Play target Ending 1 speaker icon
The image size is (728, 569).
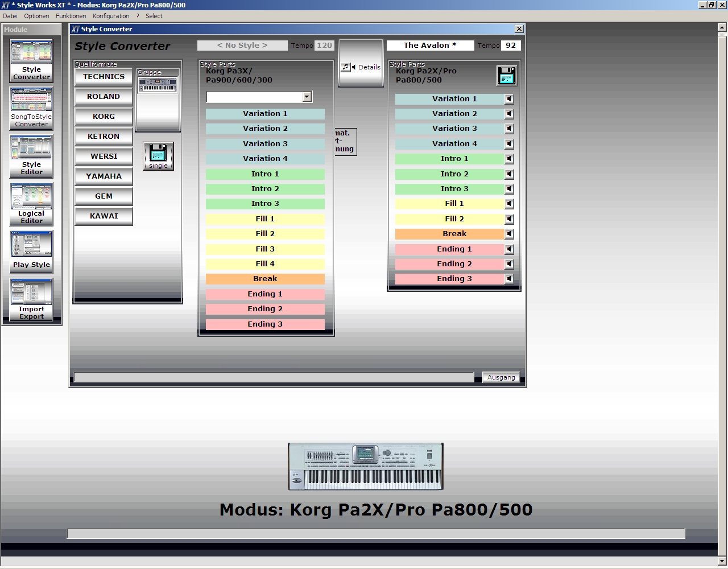(x=509, y=249)
